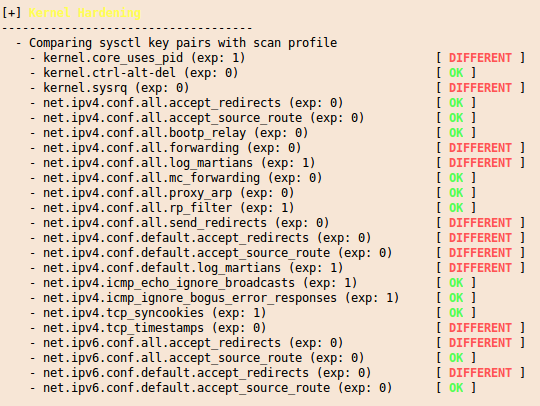Image resolution: width=540 pixels, height=406 pixels.
Task: Click DIFFERENT status beside kernel.sysrq
Action: (480, 88)
